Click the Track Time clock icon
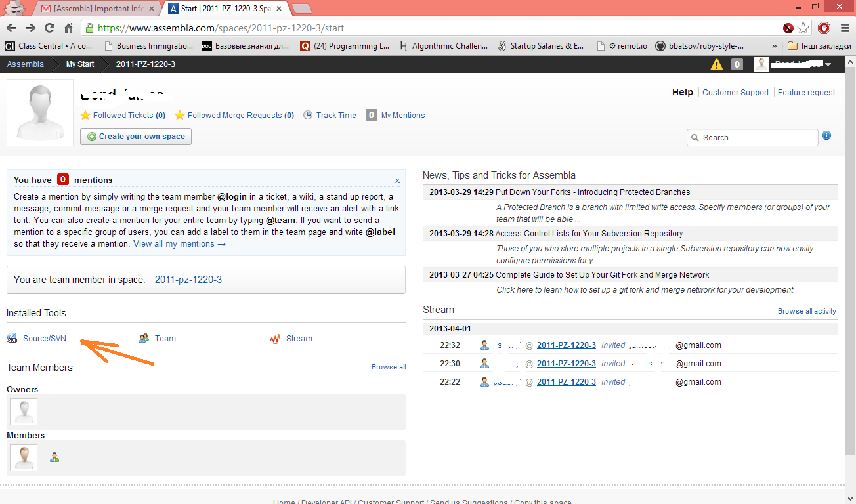Viewport: 856px width, 504px height. point(308,115)
